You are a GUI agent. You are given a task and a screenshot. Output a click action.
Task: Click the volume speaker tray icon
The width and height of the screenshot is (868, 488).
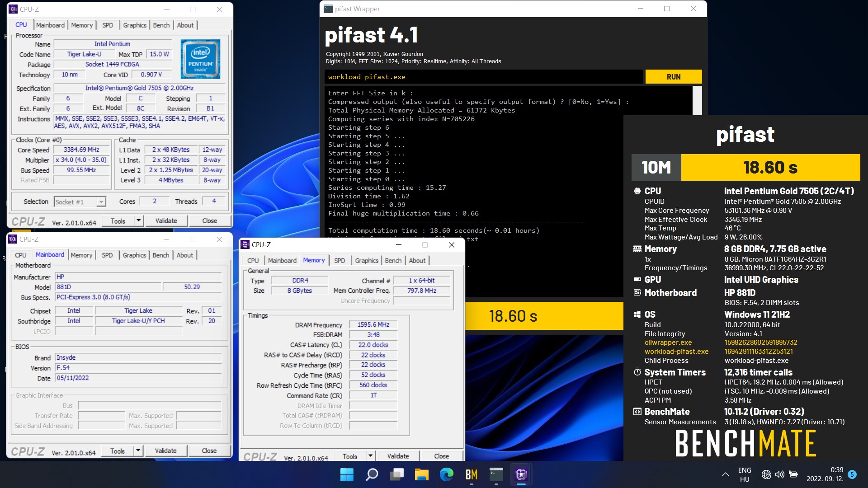point(779,474)
